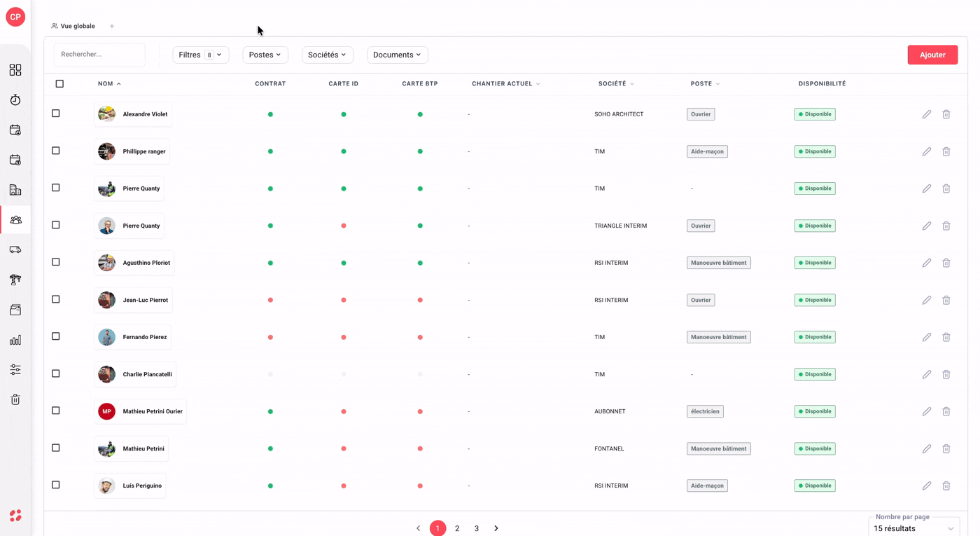The width and height of the screenshot is (980, 536).
Task: Delete Jean-Luc Pierrot row trash icon
Action: point(946,300)
